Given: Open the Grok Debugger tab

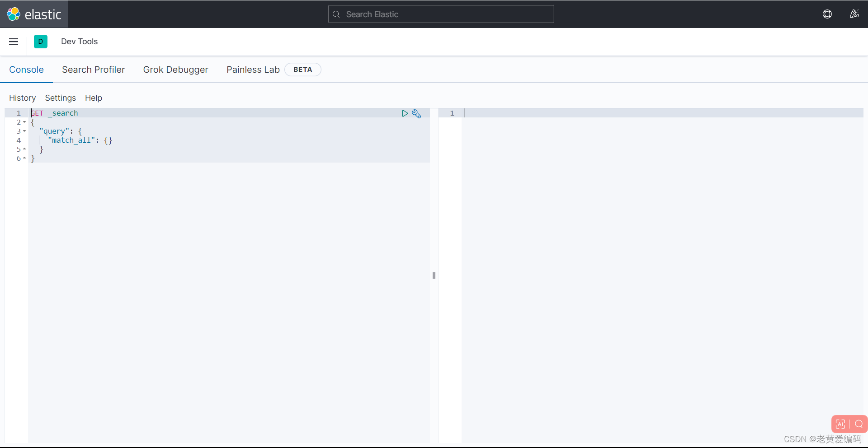Looking at the screenshot, I should pyautogui.click(x=176, y=70).
